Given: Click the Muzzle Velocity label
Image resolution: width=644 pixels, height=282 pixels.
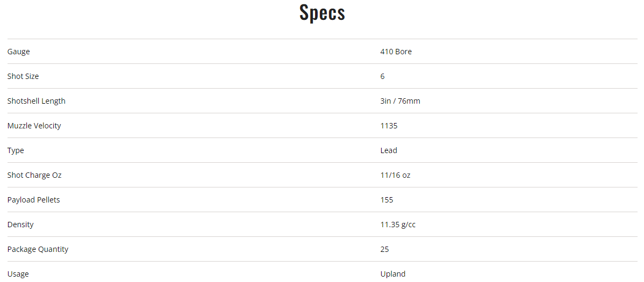Looking at the screenshot, I should click(34, 126).
